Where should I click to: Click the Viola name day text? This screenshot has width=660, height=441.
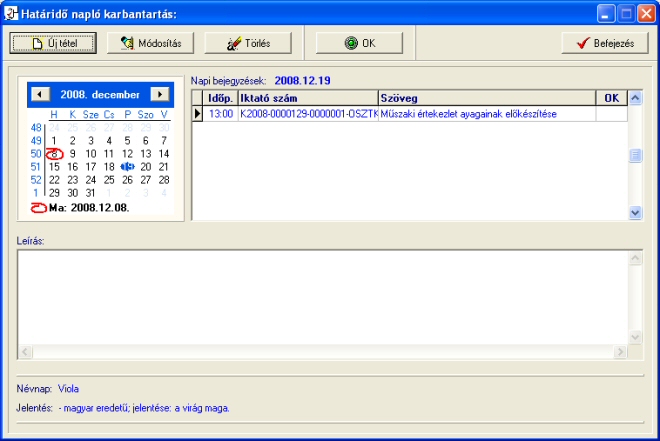pyautogui.click(x=68, y=388)
